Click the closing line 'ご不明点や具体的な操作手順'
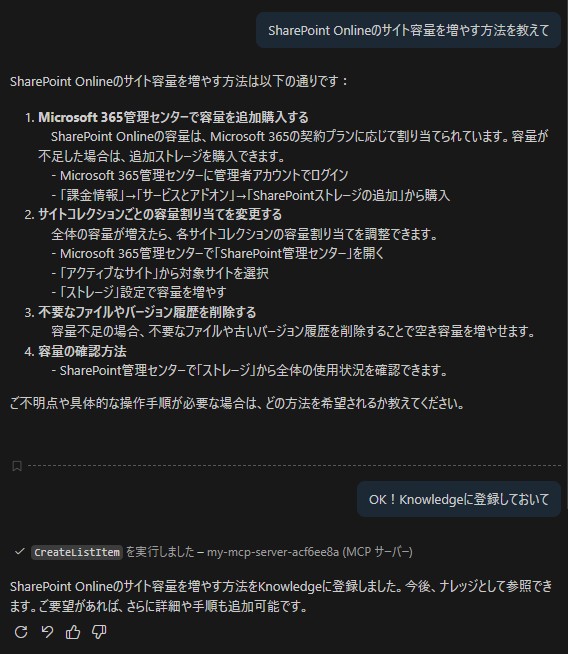The image size is (568, 654). [x=237, y=403]
